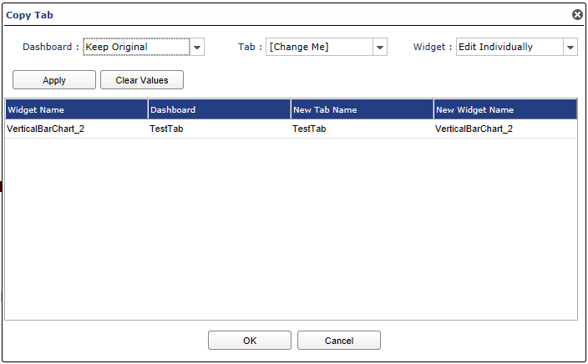Click the New Widget Name column header
This screenshot has height=364, width=588.
coord(505,109)
